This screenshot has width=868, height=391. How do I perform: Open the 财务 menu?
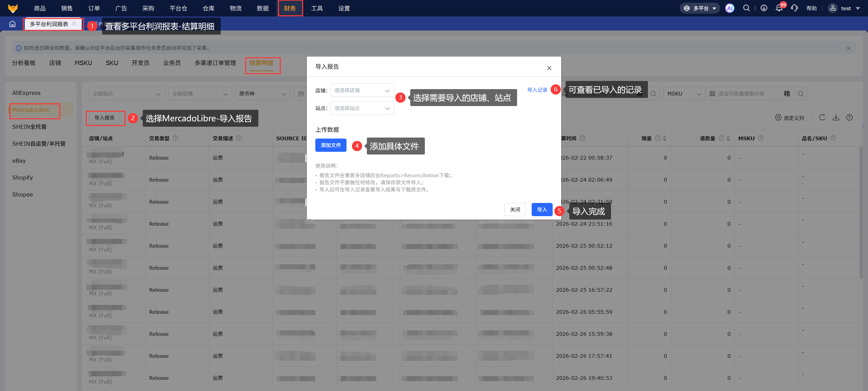pos(290,8)
